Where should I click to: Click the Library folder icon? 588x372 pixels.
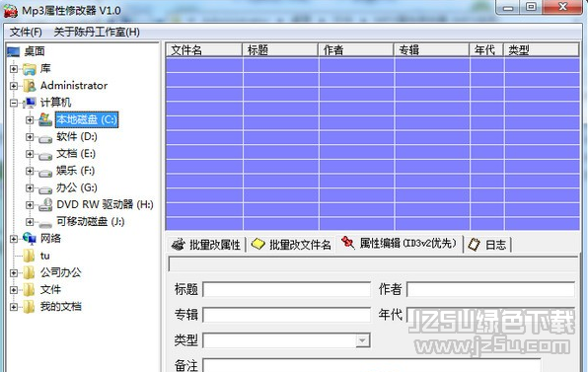pos(30,69)
